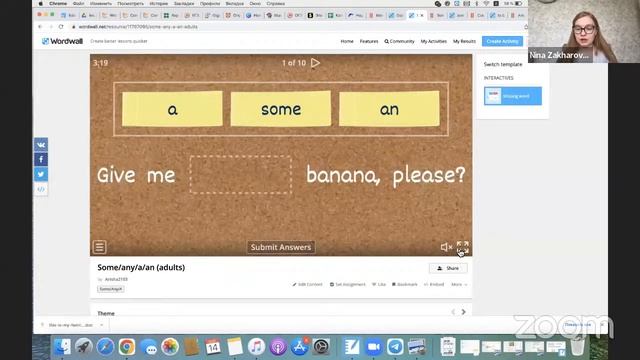Open System Preferences from the Dock
640x360 pixels.
pyautogui.click(x=321, y=347)
